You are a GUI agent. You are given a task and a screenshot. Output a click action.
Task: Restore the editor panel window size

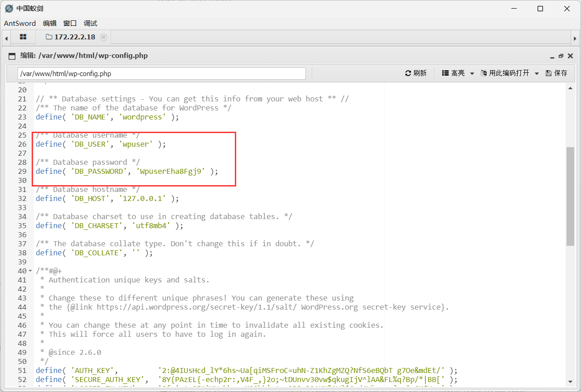click(561, 56)
